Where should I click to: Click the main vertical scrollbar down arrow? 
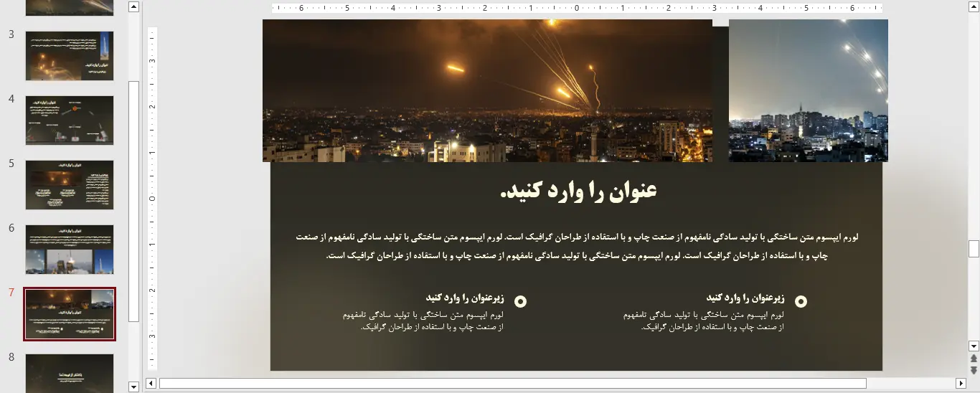[x=974, y=346]
